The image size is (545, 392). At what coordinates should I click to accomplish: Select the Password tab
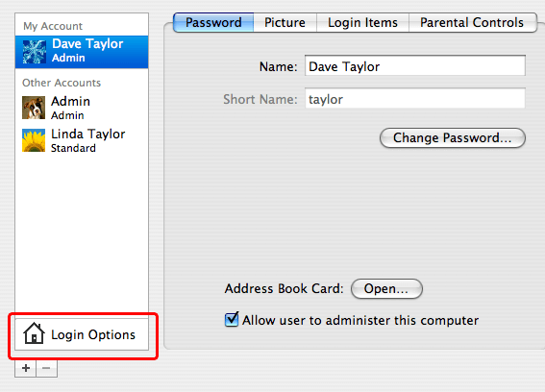point(213,23)
